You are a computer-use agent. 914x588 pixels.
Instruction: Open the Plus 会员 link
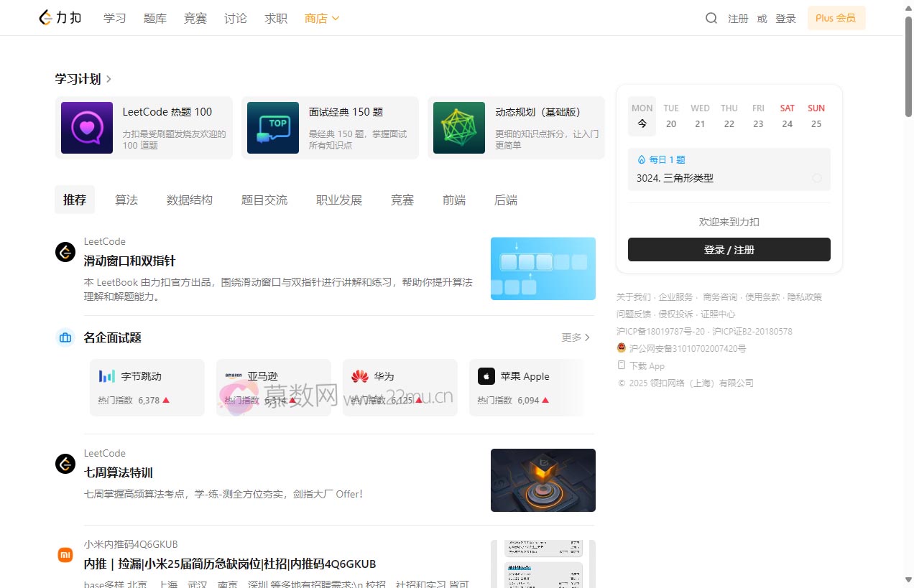pyautogui.click(x=836, y=18)
